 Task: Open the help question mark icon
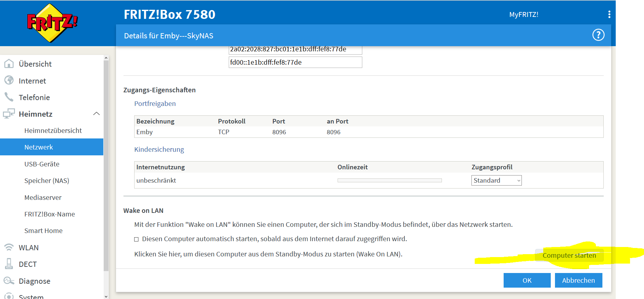(598, 35)
